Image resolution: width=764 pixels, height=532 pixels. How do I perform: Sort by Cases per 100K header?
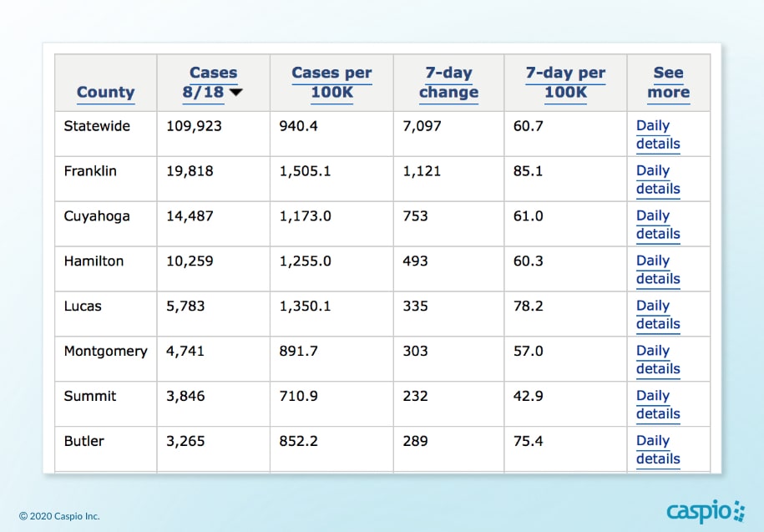331,83
